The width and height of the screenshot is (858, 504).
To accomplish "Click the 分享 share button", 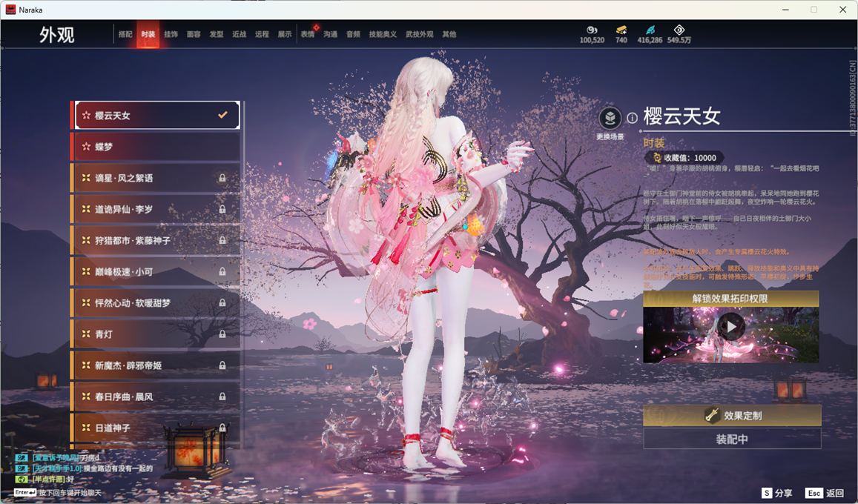I will pos(777,493).
